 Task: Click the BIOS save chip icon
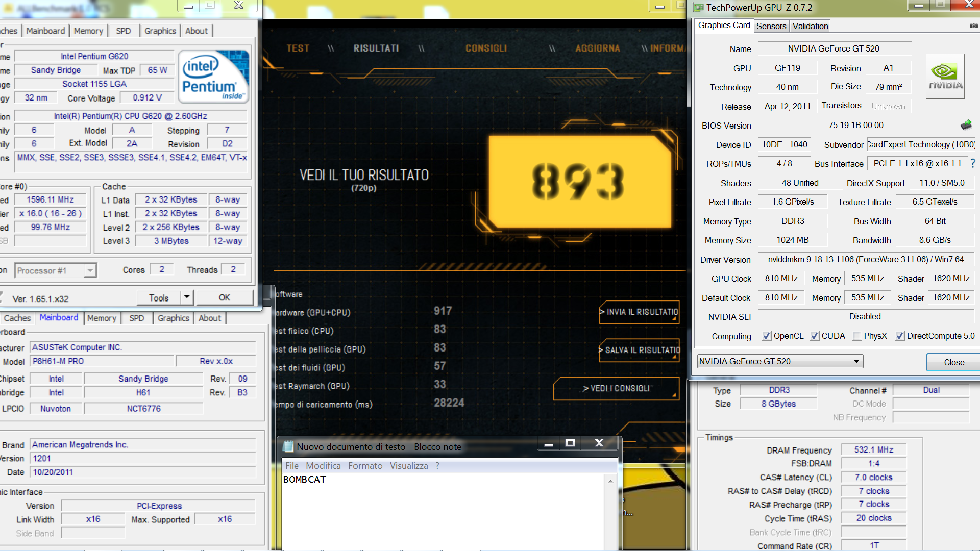click(x=966, y=125)
